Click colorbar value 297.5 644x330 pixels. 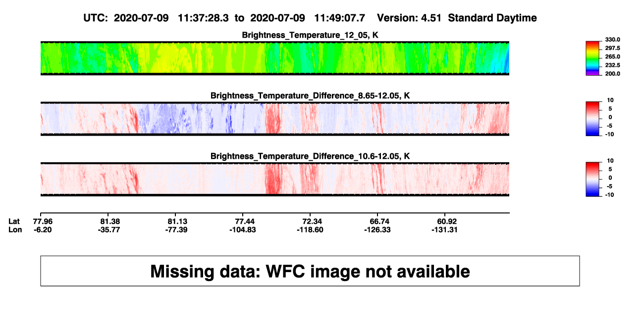pos(613,48)
